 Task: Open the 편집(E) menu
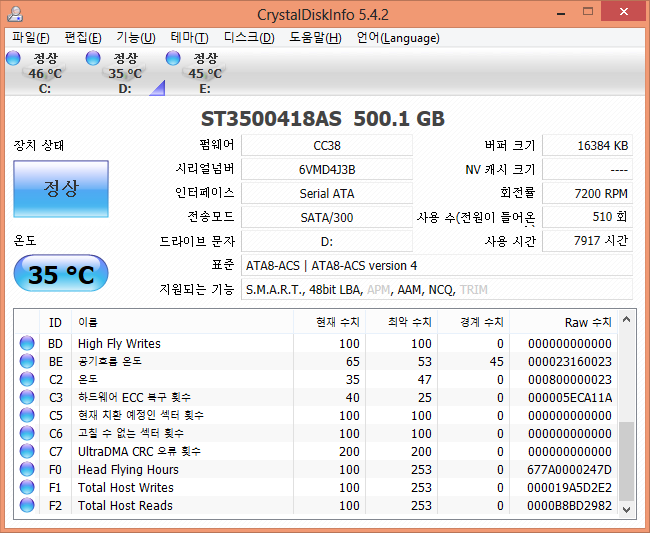[x=83, y=38]
